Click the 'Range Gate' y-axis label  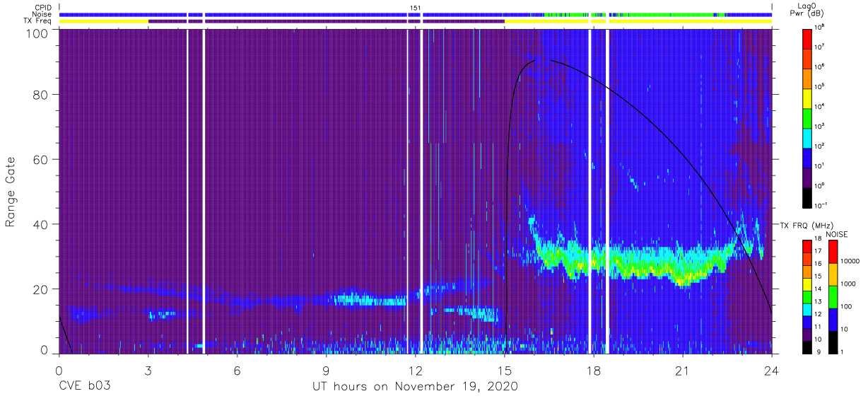click(11, 192)
